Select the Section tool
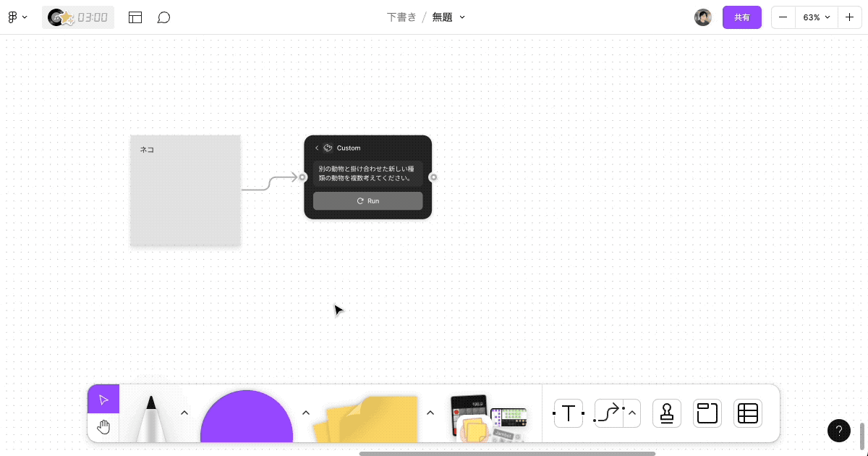This screenshot has height=456, width=868. (x=707, y=413)
